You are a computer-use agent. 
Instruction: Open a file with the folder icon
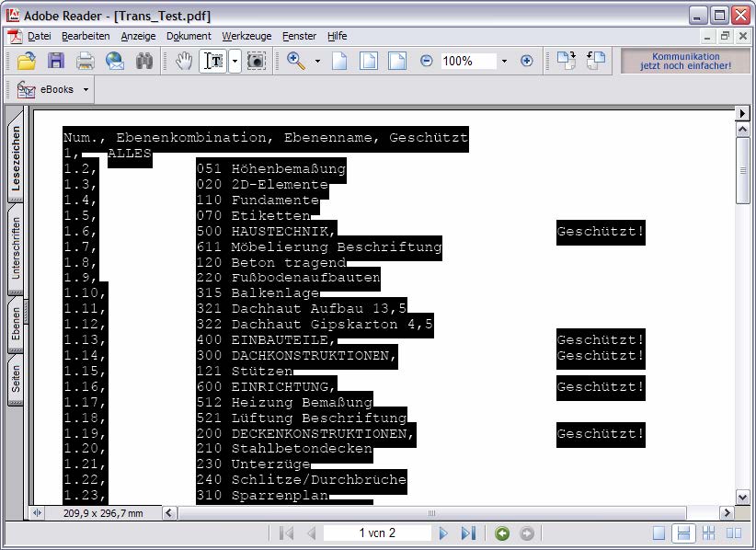[x=27, y=62]
